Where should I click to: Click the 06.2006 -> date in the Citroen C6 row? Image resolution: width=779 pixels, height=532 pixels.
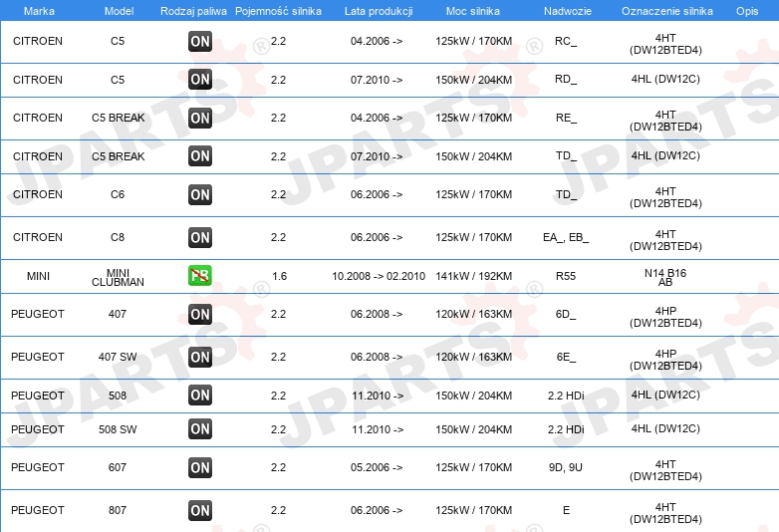377,194
